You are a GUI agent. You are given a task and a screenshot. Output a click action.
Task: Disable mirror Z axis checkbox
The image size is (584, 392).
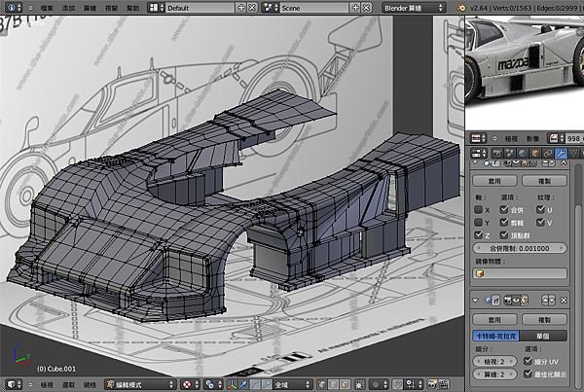click(x=478, y=234)
